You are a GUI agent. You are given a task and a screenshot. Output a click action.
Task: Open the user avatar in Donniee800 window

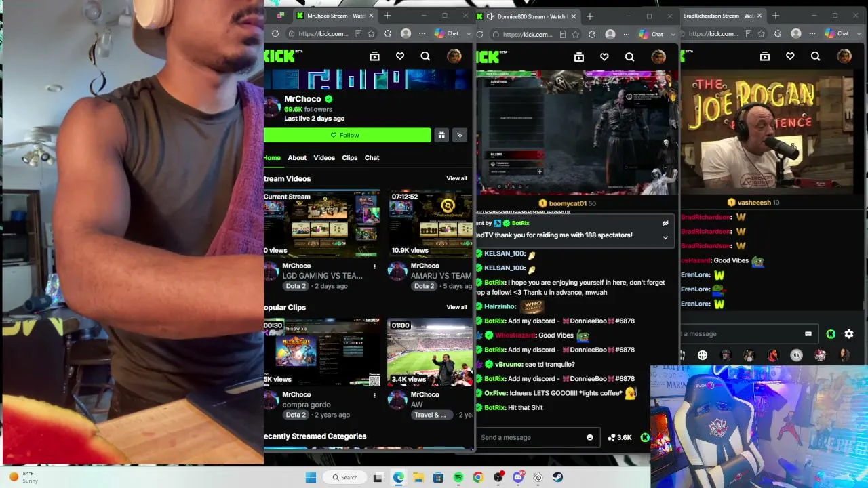click(x=658, y=57)
